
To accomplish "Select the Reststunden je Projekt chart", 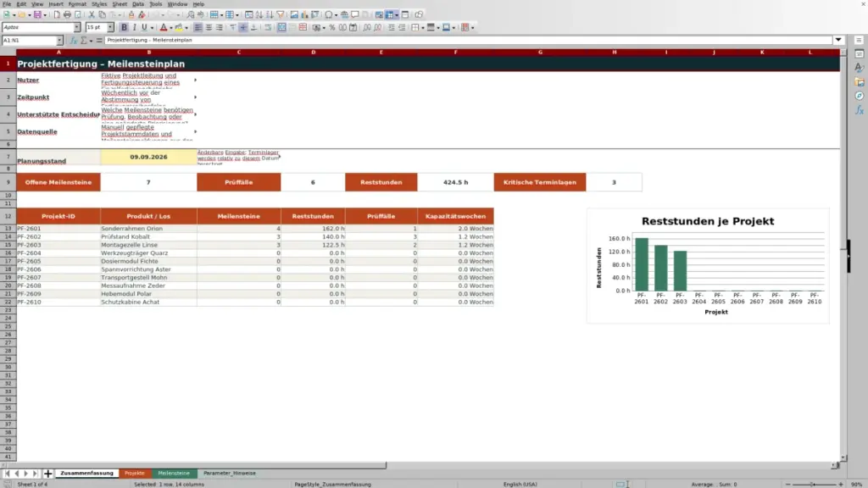I will click(x=708, y=265).
